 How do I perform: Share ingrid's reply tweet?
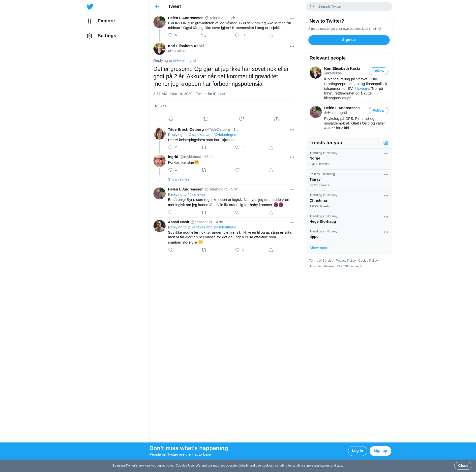tap(271, 170)
